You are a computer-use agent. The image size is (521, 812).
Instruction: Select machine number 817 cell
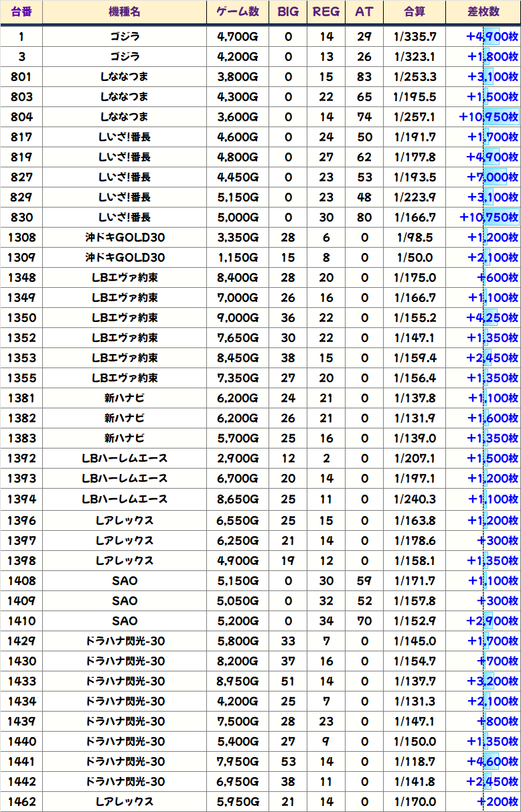pyautogui.click(x=21, y=137)
